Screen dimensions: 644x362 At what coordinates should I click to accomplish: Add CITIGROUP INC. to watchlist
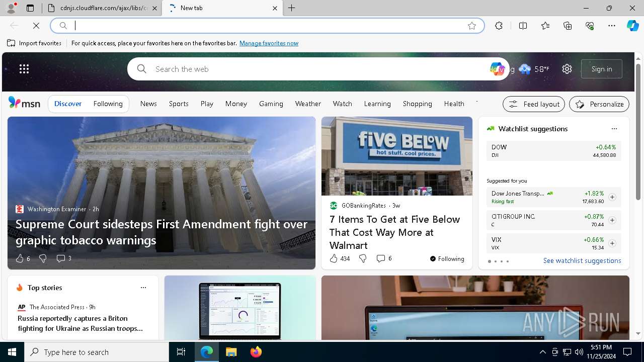(x=612, y=220)
